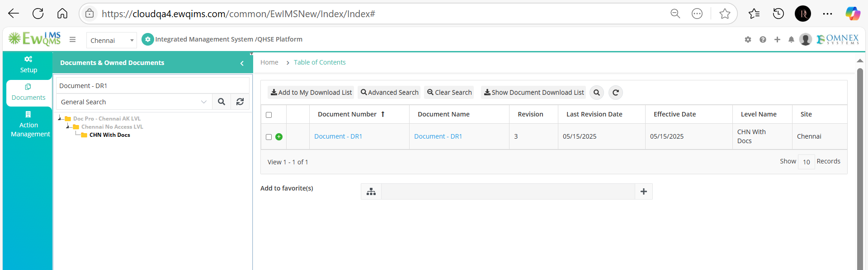This screenshot has width=868, height=270.
Task: Click the left panel refresh arrows icon
Action: pyautogui.click(x=240, y=102)
